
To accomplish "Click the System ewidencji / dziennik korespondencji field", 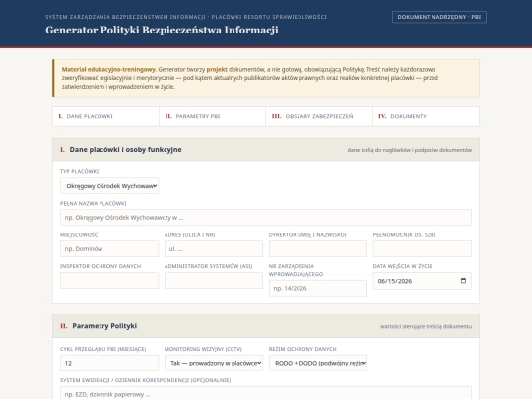I will pos(266,393).
